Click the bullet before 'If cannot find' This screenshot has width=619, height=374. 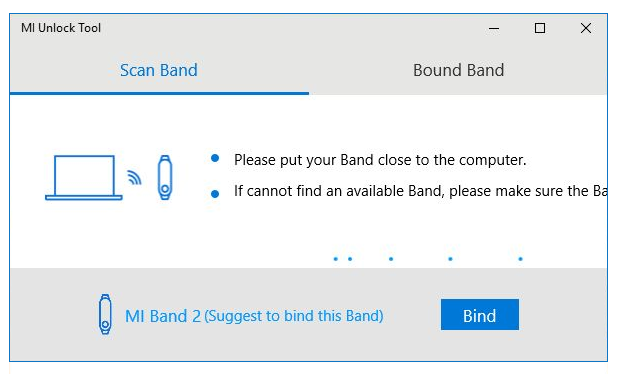pos(215,194)
